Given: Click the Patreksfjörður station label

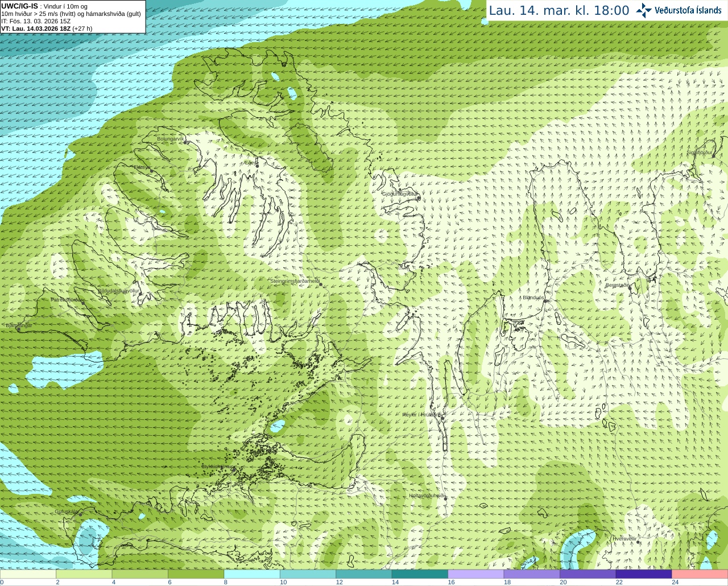Looking at the screenshot, I should click(67, 299).
